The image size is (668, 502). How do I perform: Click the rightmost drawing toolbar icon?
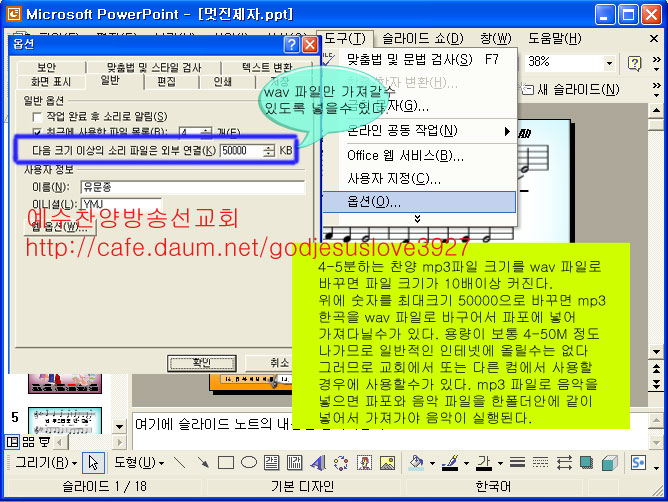pyautogui.click(x=638, y=462)
